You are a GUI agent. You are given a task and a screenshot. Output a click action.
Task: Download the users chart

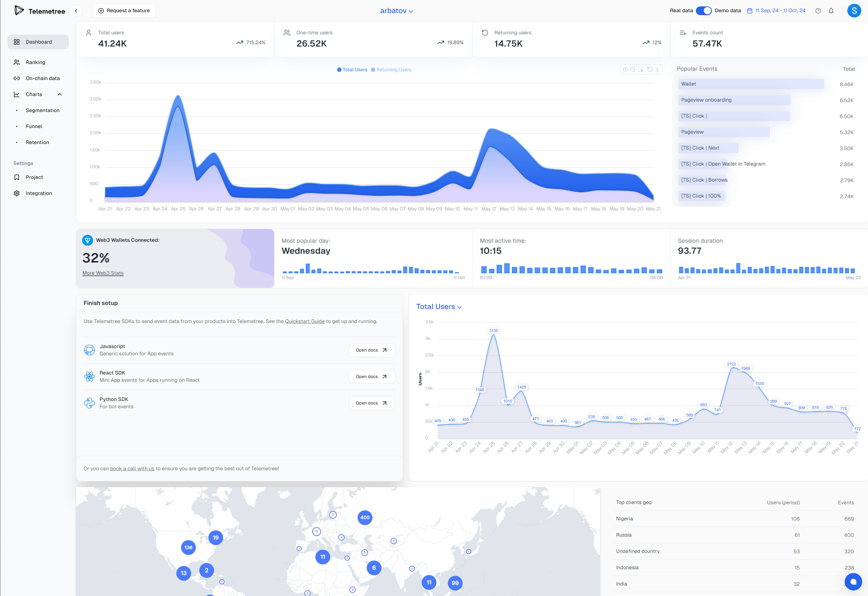pos(657,70)
